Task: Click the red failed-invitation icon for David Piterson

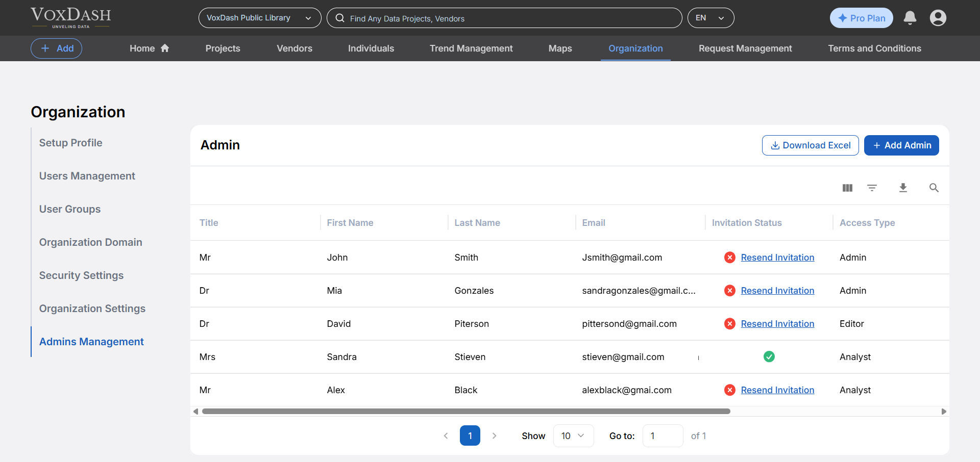Action: pyautogui.click(x=729, y=323)
